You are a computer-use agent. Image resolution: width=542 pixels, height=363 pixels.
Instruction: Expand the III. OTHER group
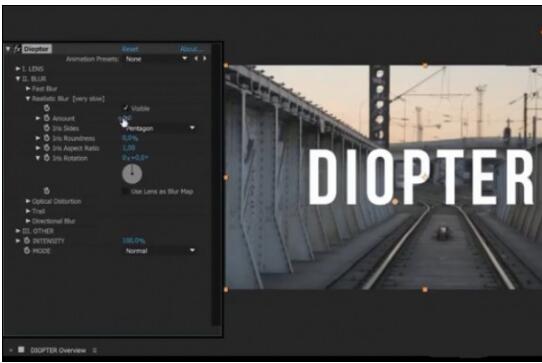point(18,231)
